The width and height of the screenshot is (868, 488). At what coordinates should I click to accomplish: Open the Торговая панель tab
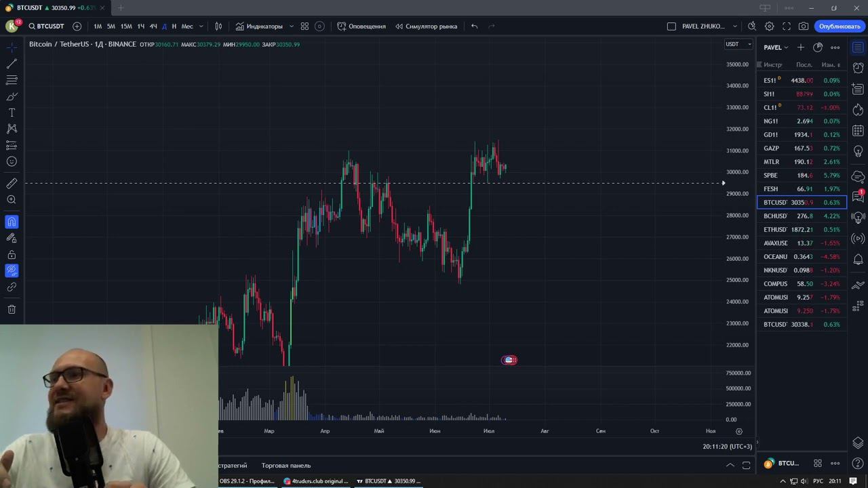pyautogui.click(x=286, y=466)
